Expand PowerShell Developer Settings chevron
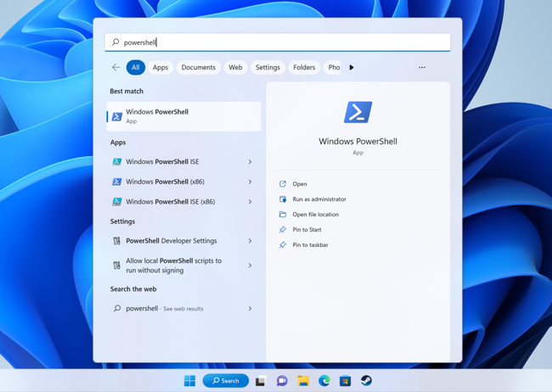 (250, 241)
